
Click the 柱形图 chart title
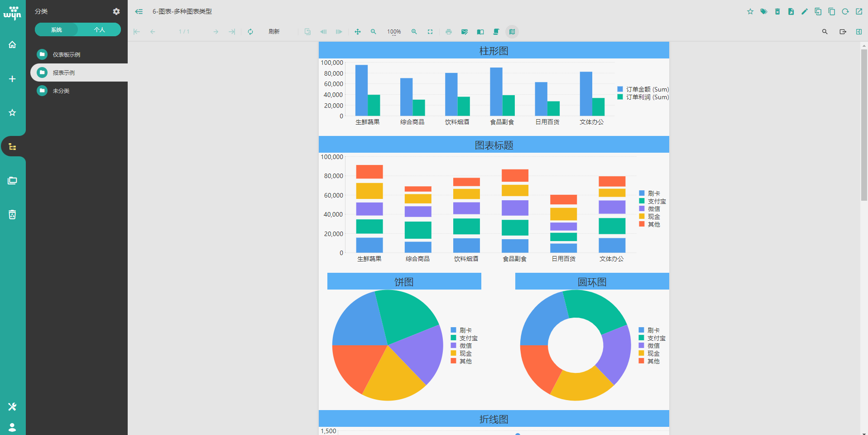[x=494, y=51]
